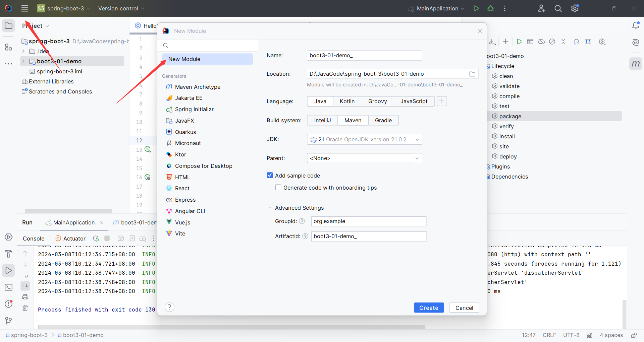Select JavaScript language option
This screenshot has width=644, height=342.
click(x=414, y=101)
